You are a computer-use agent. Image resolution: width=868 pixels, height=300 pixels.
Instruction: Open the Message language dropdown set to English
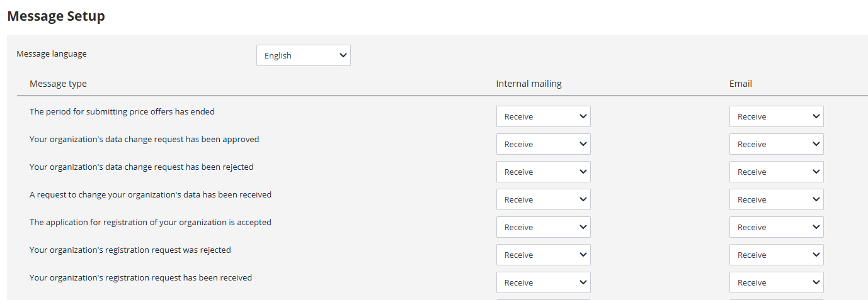coord(304,55)
